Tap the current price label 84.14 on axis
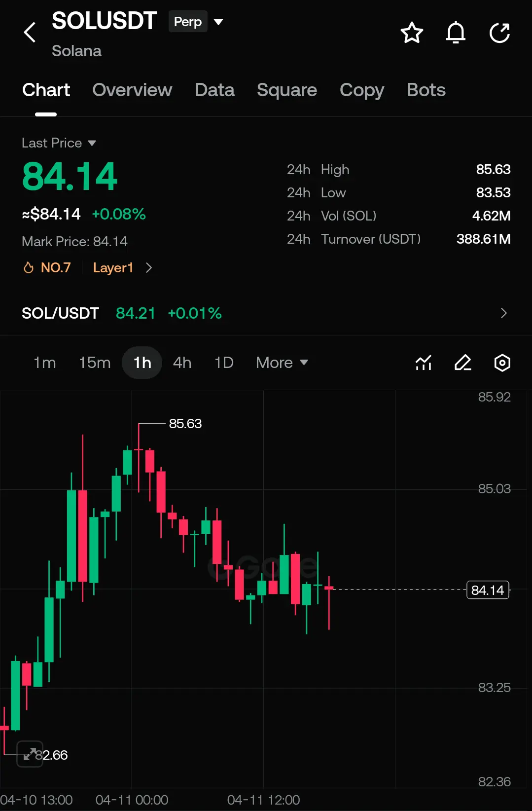The image size is (532, 811). 488,590
